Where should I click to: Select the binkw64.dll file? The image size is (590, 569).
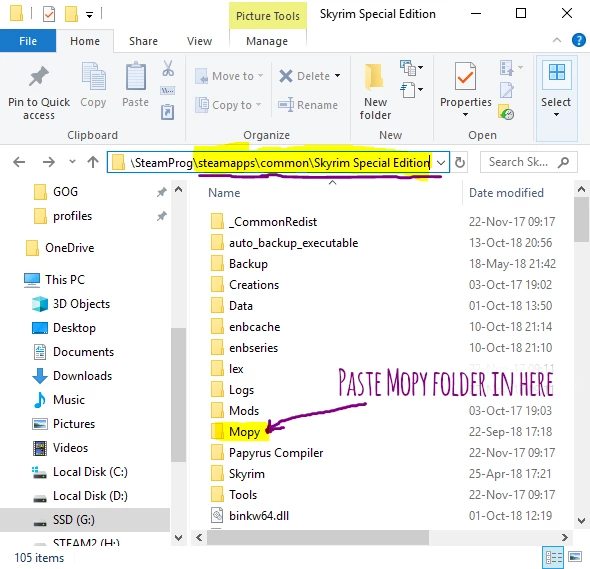click(x=259, y=516)
